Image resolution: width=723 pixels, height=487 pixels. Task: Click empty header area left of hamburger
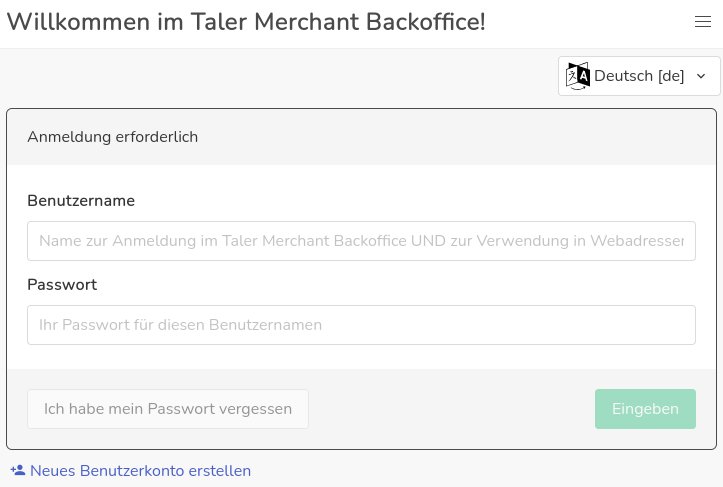click(x=590, y=22)
